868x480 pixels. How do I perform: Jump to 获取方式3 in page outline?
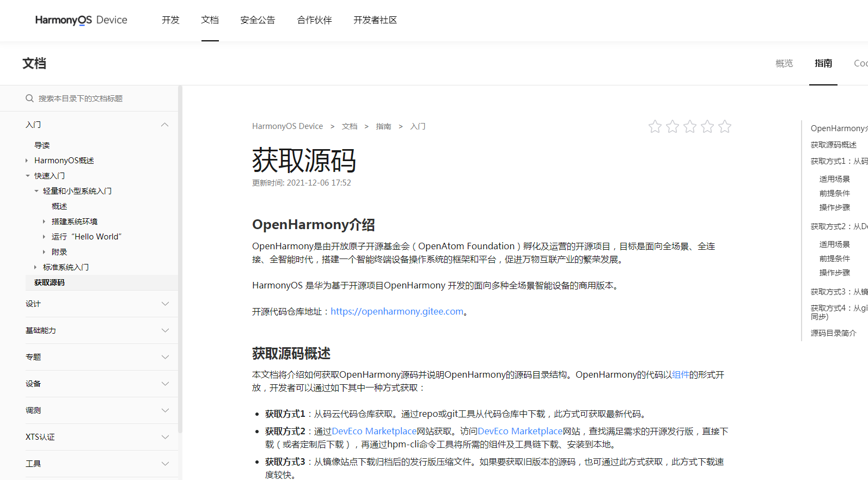pyautogui.click(x=839, y=292)
